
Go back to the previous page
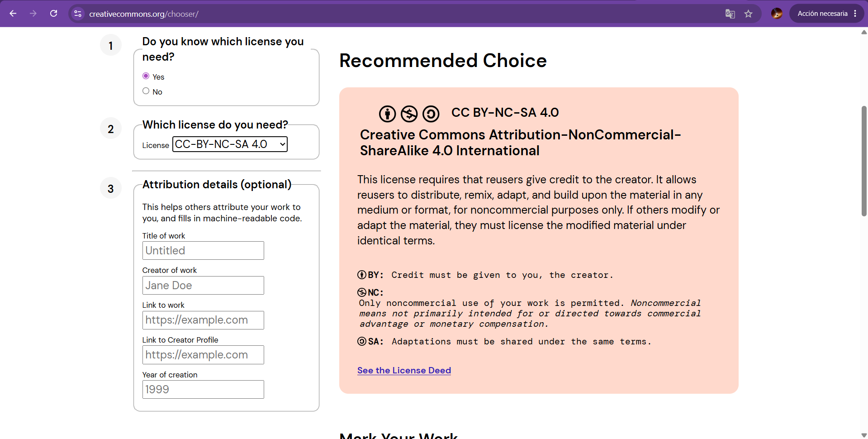coord(13,14)
